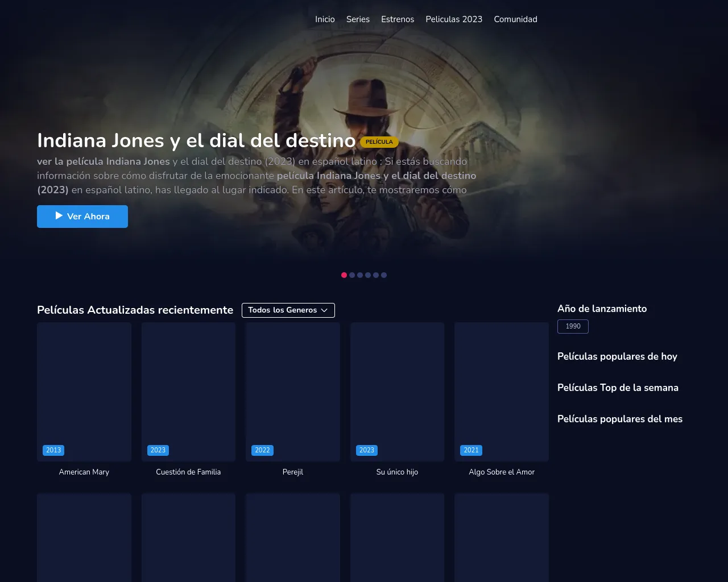Expand the Todos los Generos dropdown
728x582 pixels.
pyautogui.click(x=288, y=310)
